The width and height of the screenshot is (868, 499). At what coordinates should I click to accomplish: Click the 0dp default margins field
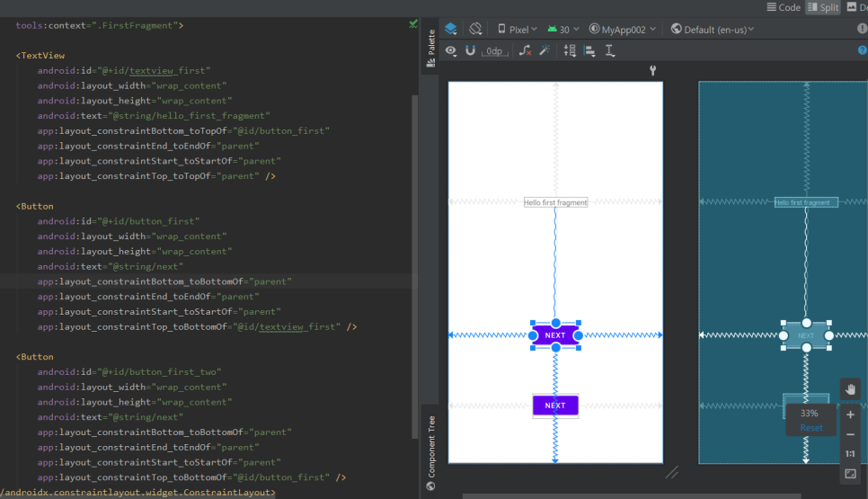(x=494, y=51)
